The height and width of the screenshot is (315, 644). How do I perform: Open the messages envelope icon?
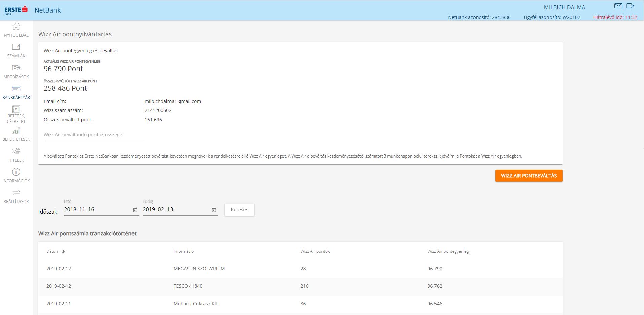618,6
